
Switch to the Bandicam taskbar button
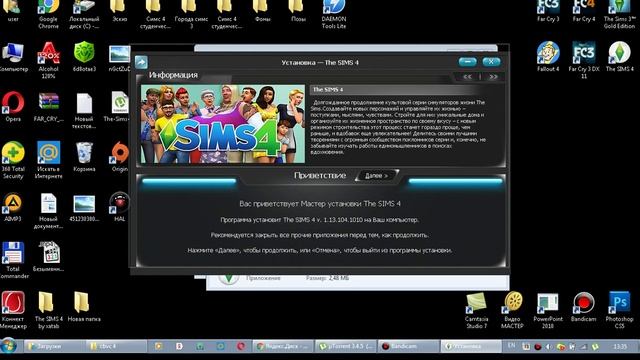click(x=409, y=347)
